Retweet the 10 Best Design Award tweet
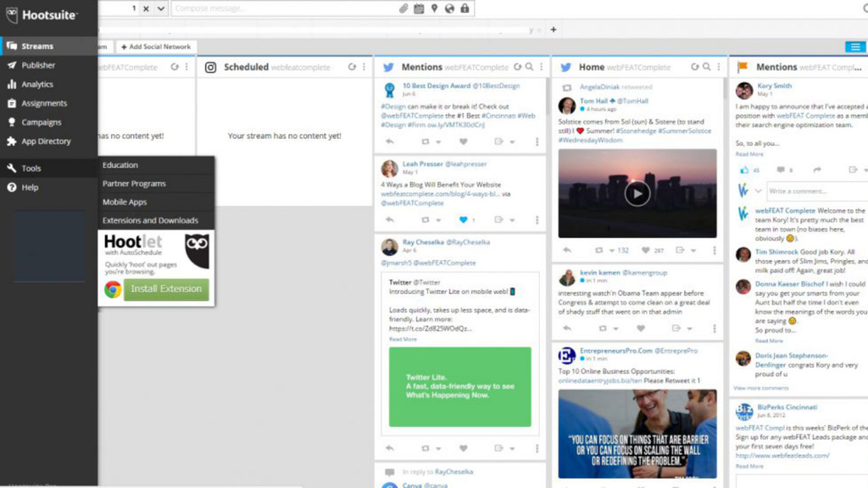 click(x=426, y=141)
